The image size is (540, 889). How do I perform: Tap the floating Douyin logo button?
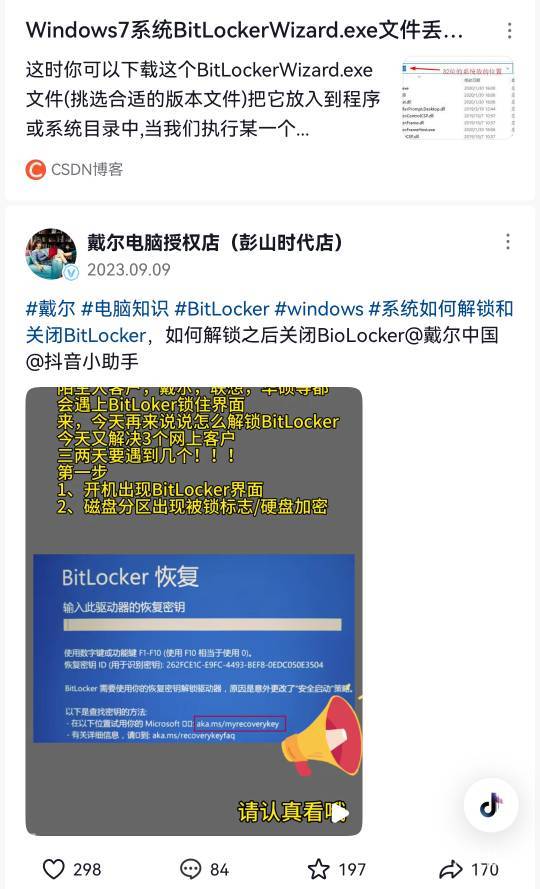(491, 805)
